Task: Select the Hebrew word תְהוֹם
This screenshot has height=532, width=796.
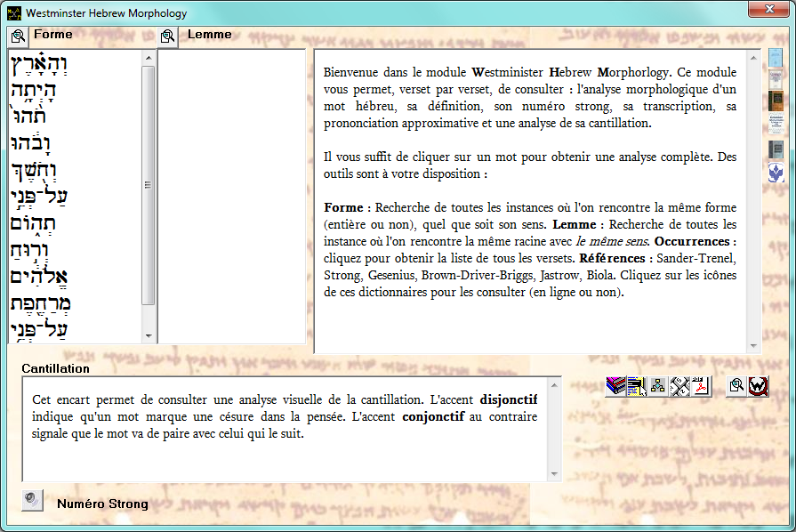Action: tap(33, 223)
